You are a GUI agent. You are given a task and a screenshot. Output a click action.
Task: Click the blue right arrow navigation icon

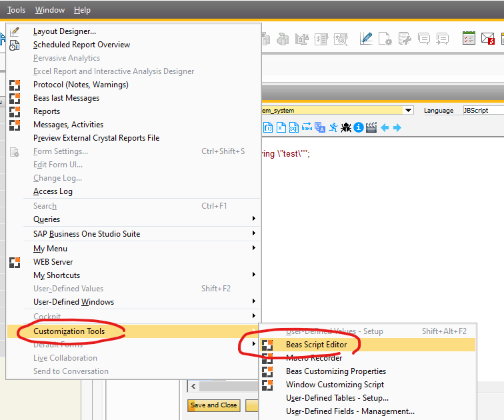click(397, 127)
